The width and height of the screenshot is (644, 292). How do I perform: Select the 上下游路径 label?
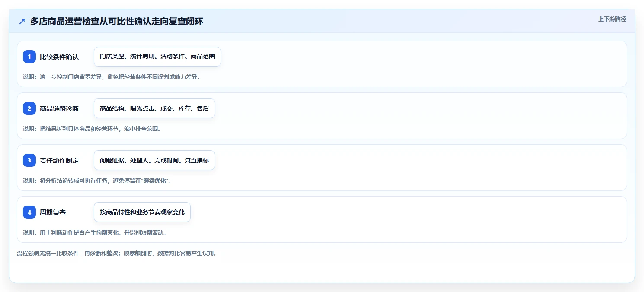[x=612, y=19]
